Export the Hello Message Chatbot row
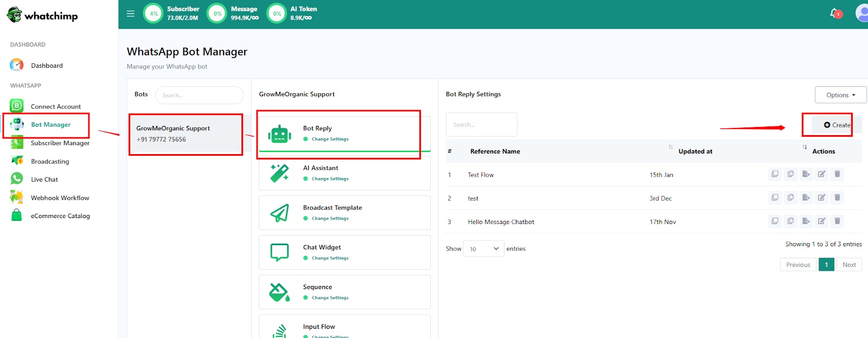 coord(806,221)
